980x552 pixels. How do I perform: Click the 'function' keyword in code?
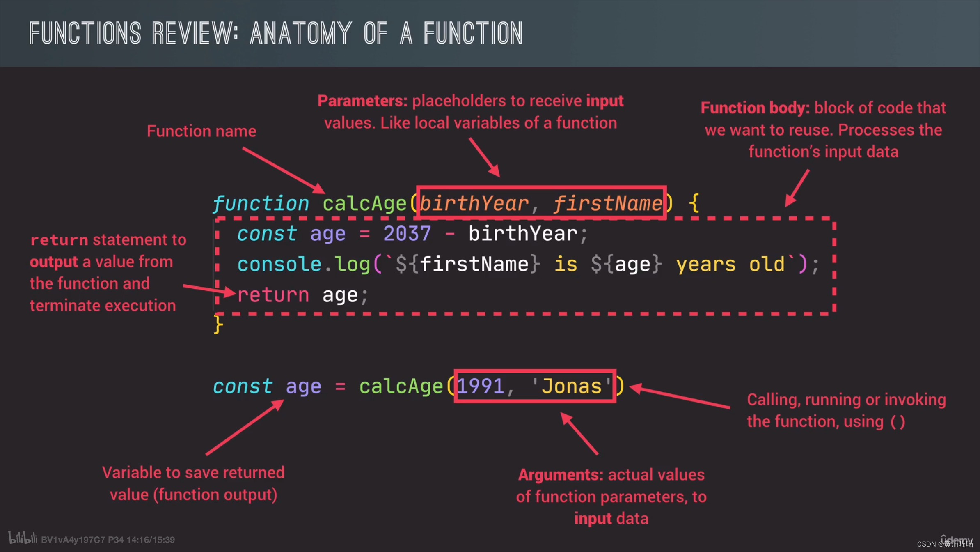pyautogui.click(x=260, y=204)
